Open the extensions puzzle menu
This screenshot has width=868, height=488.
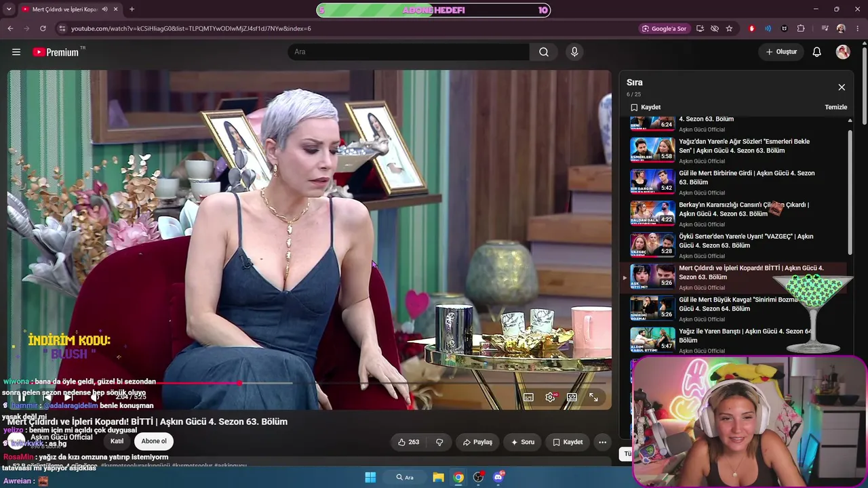click(x=801, y=28)
